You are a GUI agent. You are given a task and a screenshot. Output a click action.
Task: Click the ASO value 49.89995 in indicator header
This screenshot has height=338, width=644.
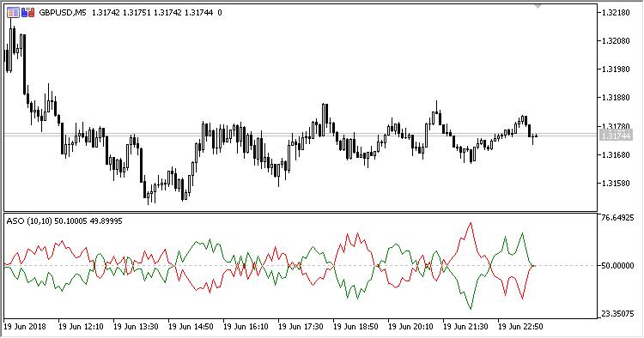106,221
